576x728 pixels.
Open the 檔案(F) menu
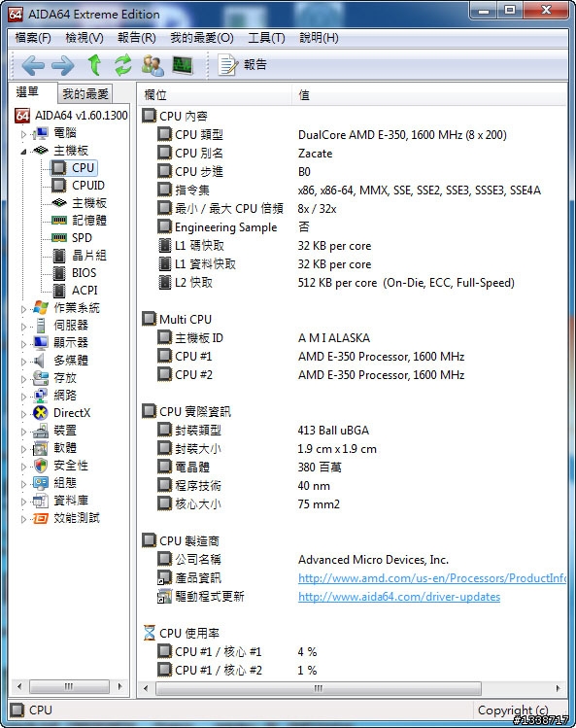point(33,38)
